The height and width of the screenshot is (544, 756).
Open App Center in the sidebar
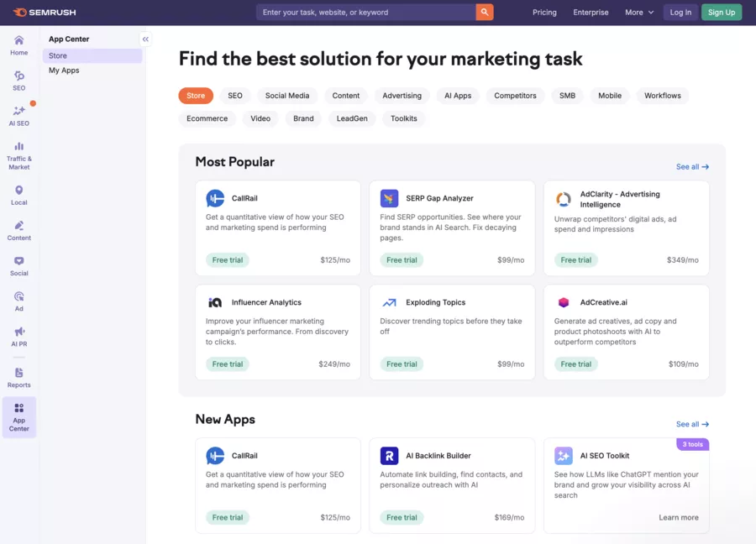tap(18, 417)
